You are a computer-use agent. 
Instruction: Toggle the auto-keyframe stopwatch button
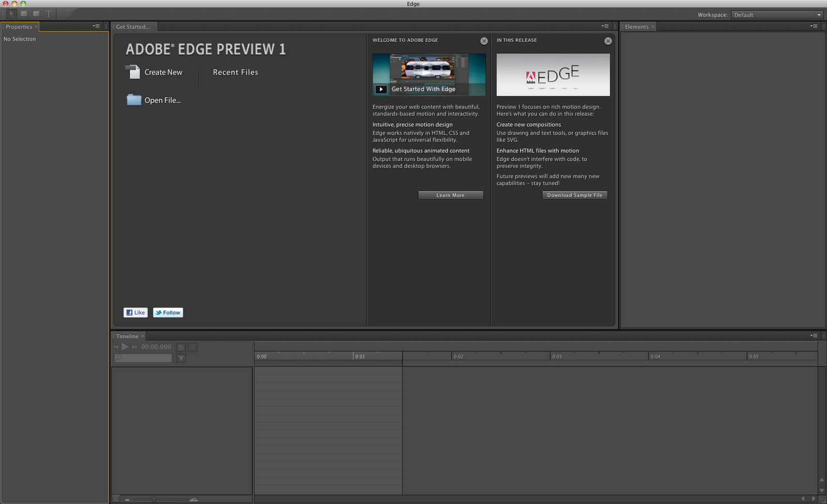(x=181, y=347)
